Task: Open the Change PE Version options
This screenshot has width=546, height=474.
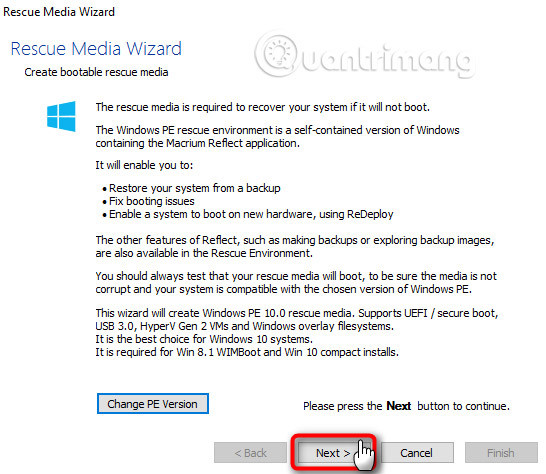Action: pos(153,404)
